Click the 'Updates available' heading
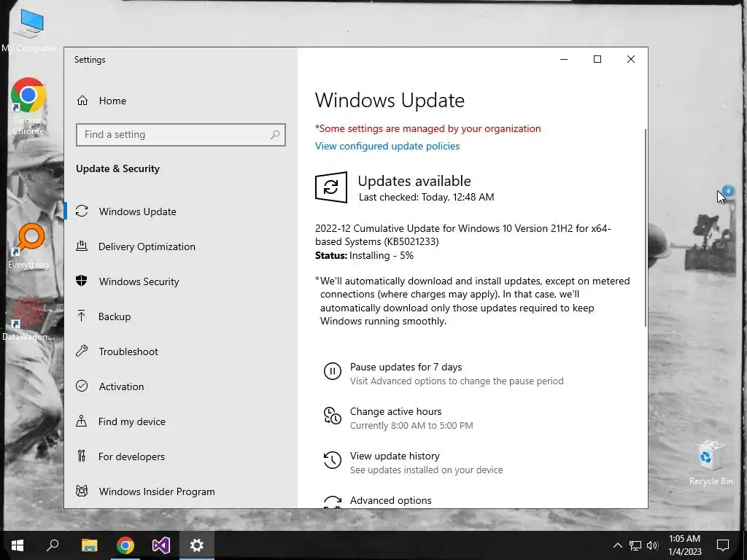The width and height of the screenshot is (747, 560). point(414,181)
